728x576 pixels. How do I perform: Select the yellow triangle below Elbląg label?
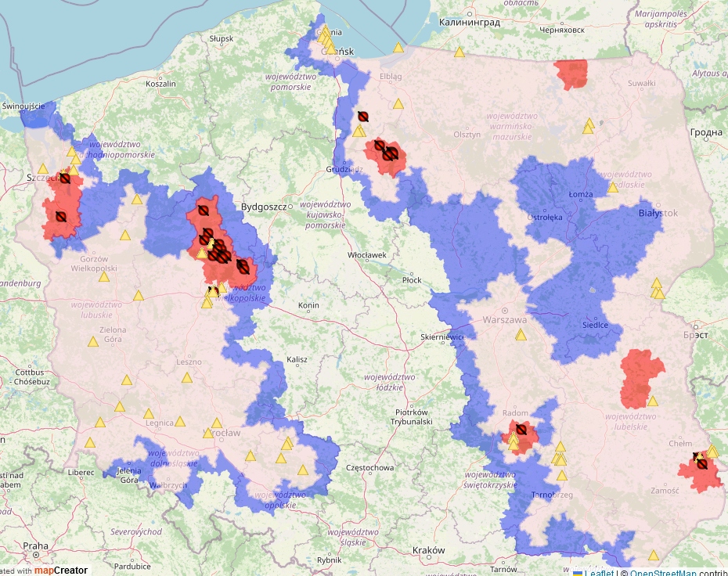click(398, 103)
